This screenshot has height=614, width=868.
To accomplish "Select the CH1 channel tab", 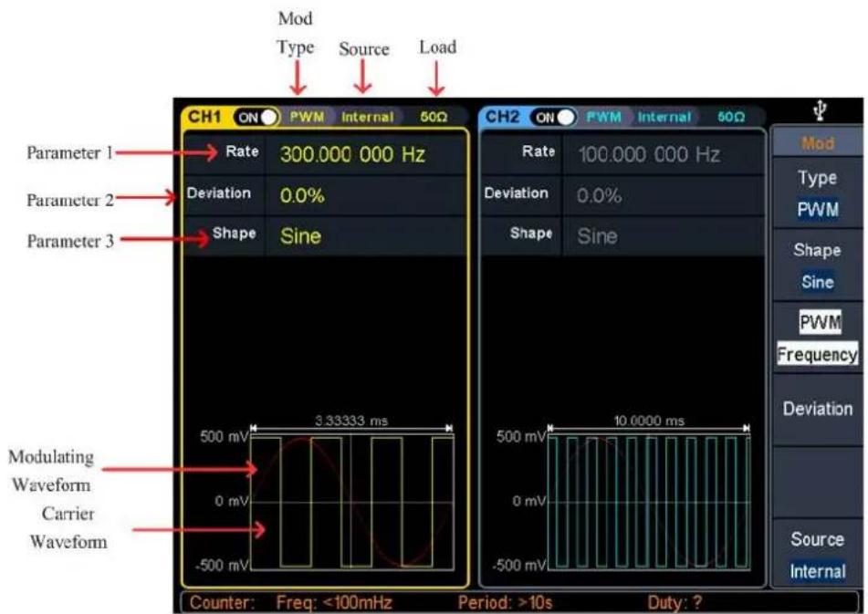I will click(x=204, y=117).
